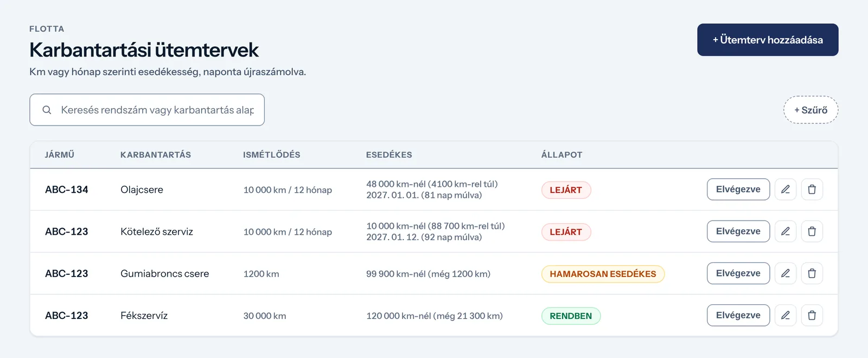Delete the Olajcsere schedule via the trash icon

click(812, 190)
